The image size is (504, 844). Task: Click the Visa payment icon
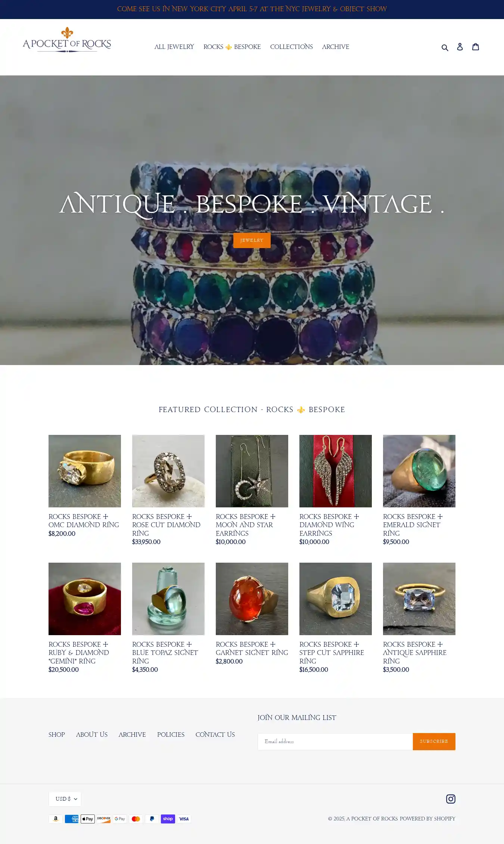[x=184, y=819]
